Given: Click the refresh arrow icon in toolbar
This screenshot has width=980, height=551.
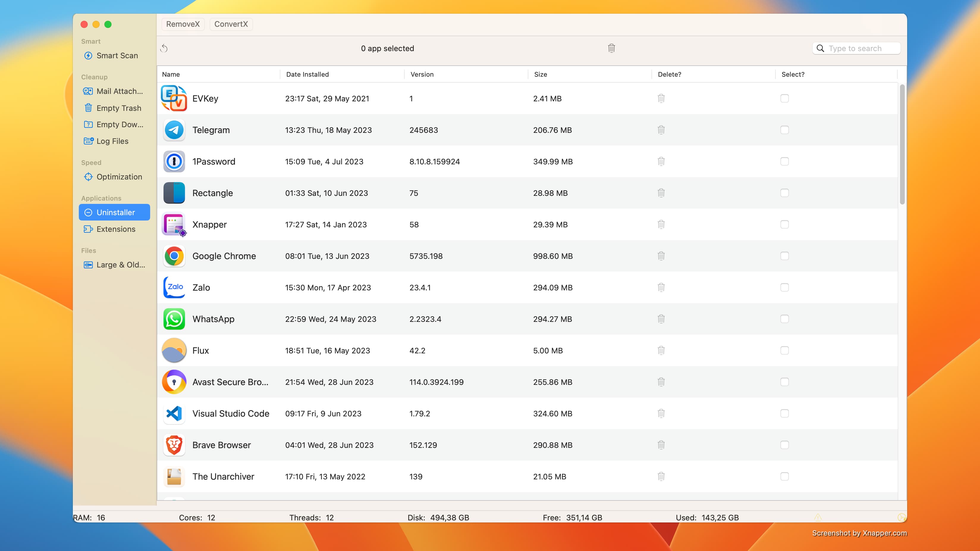Looking at the screenshot, I should 164,48.
